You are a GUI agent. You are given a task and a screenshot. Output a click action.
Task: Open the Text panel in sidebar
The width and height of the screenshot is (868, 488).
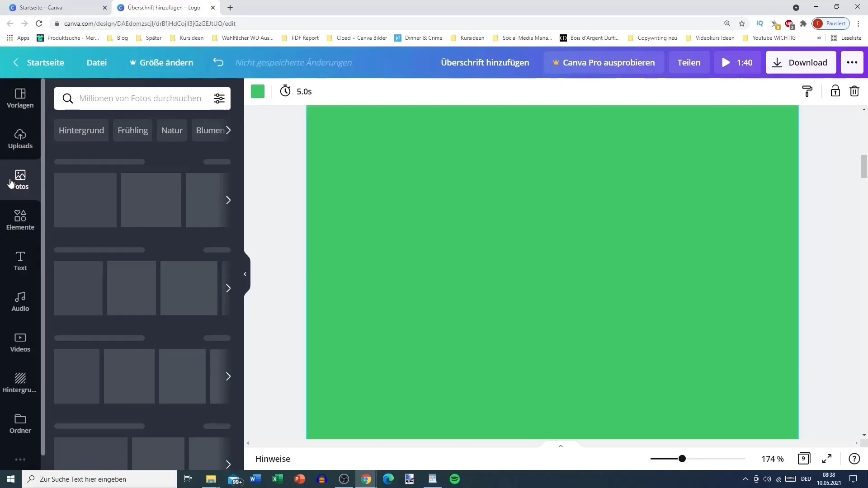(20, 260)
